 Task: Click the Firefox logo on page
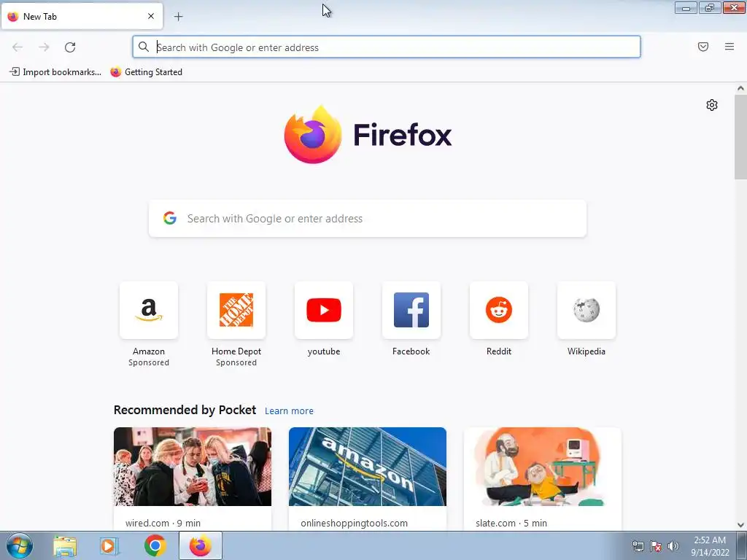click(313, 135)
